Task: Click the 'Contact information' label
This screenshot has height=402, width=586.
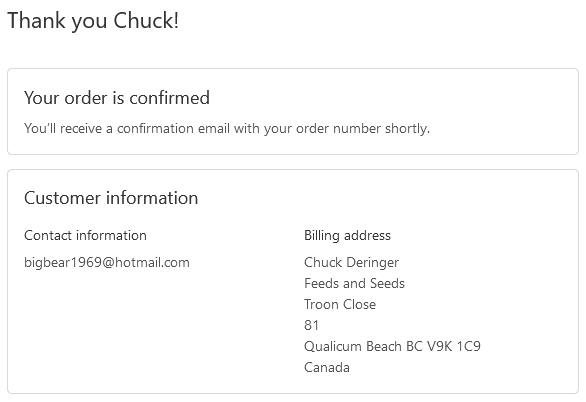Action: pos(85,235)
